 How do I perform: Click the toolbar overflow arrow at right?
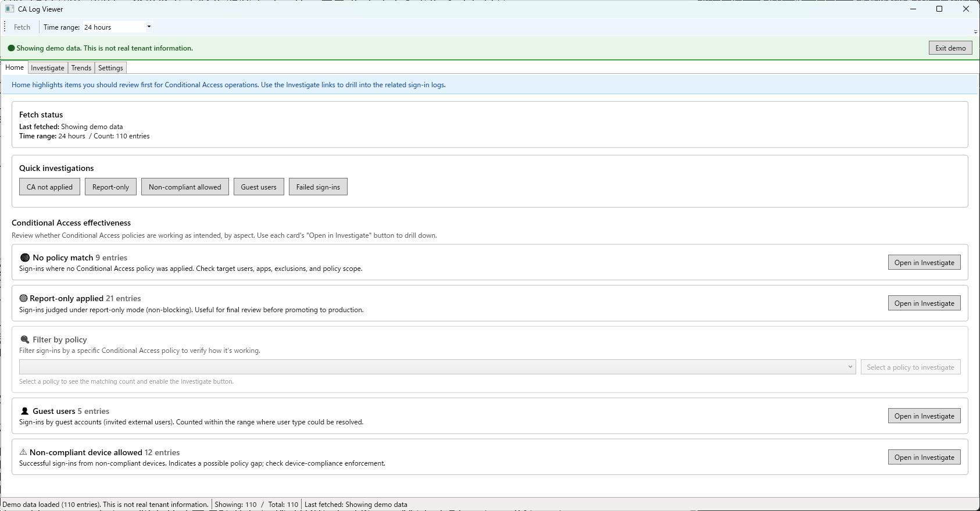(x=975, y=31)
